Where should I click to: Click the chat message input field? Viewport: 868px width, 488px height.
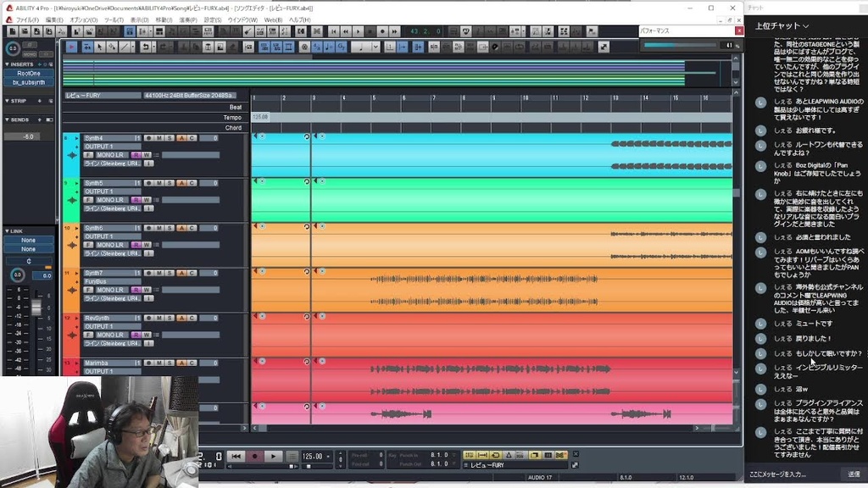point(788,474)
